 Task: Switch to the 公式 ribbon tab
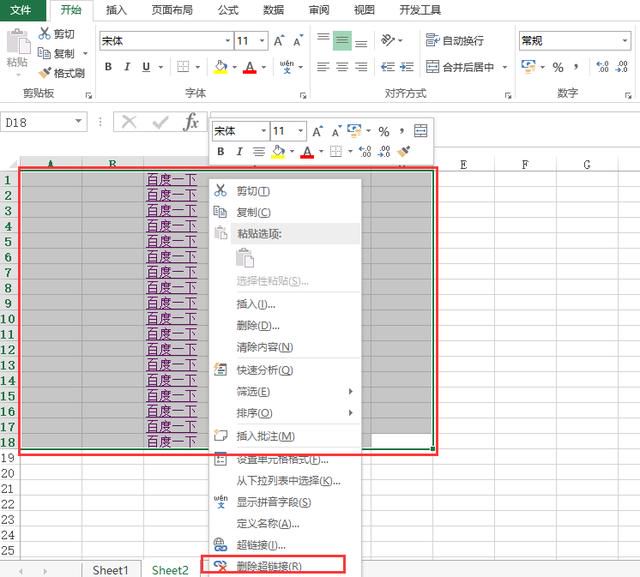[x=228, y=10]
